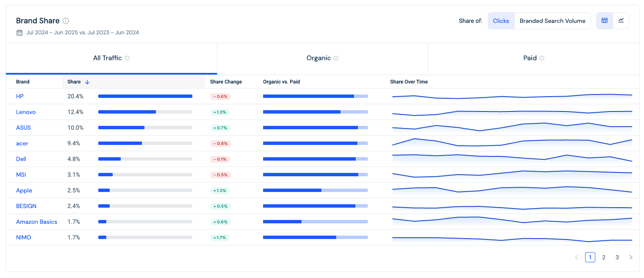Click BESIGN's +0.5% share change badge
This screenshot has height=278, width=644.
pos(220,206)
